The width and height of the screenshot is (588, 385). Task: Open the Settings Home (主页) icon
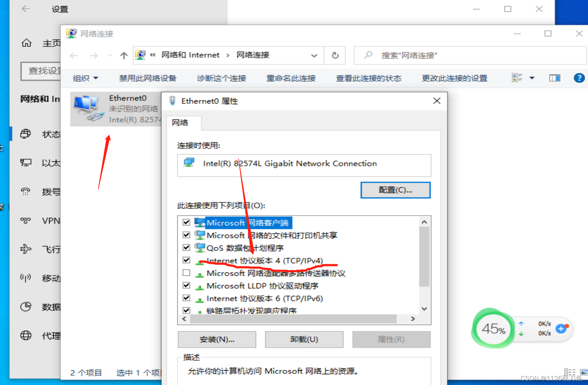tap(26, 43)
